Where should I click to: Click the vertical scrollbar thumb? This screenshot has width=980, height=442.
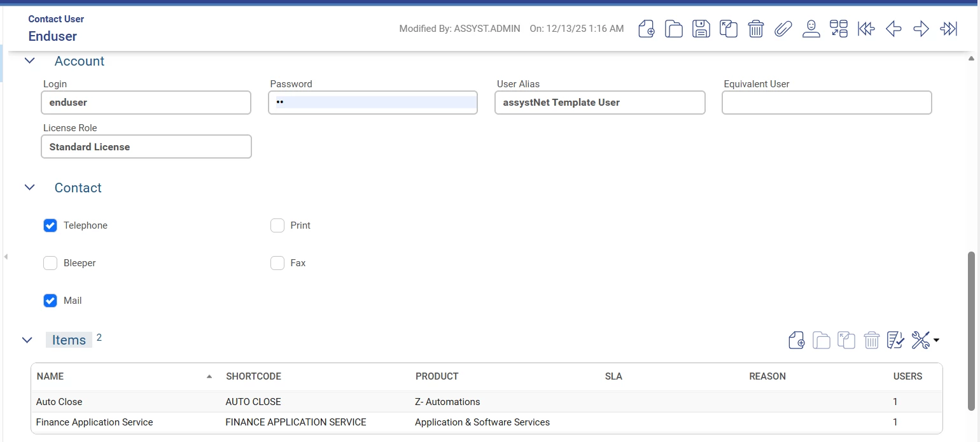tap(971, 331)
